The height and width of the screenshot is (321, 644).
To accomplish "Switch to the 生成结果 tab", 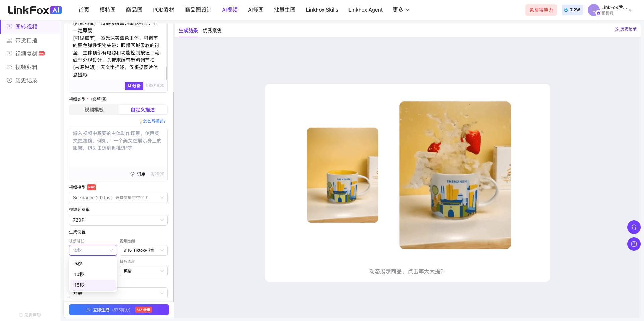I will click(x=188, y=30).
